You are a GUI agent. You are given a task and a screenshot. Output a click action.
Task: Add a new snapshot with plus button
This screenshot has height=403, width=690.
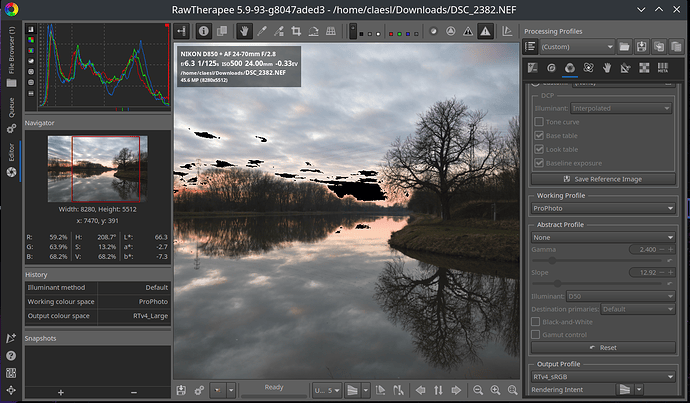[x=60, y=392]
